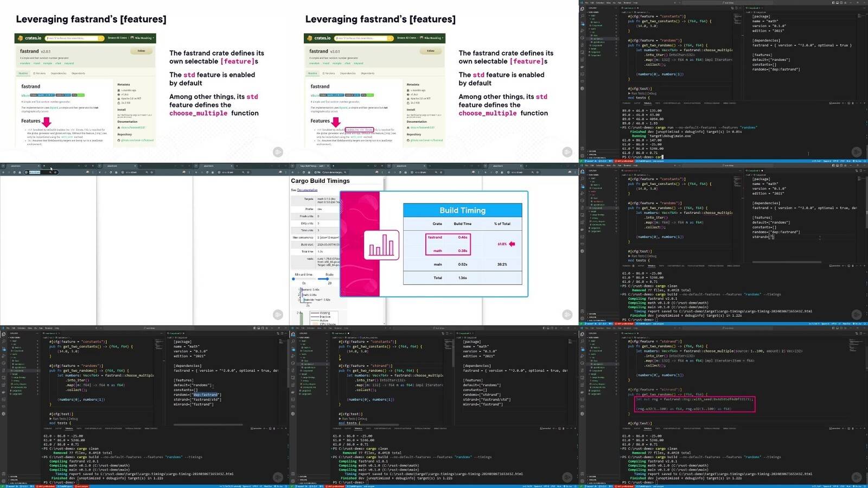Click Search icon in the 'cargo run' VS Code frame
Image resolution: width=868 pixels, height=488 pixels.
pyautogui.click(x=582, y=15)
